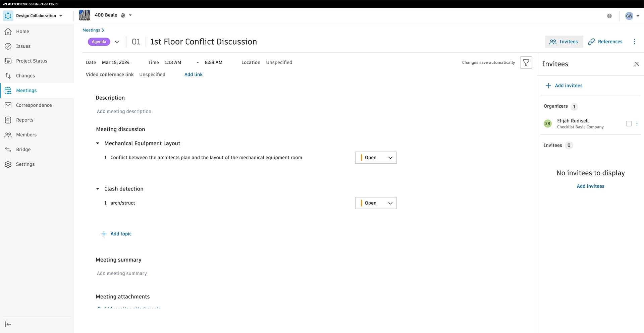Collapse the Clash detection topic
The width and height of the screenshot is (644, 333).
(x=98, y=189)
